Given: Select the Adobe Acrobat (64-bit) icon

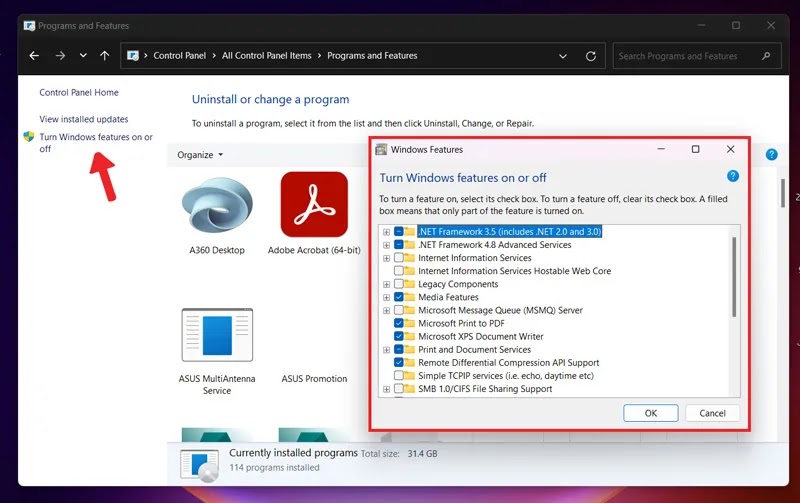Looking at the screenshot, I should click(314, 205).
